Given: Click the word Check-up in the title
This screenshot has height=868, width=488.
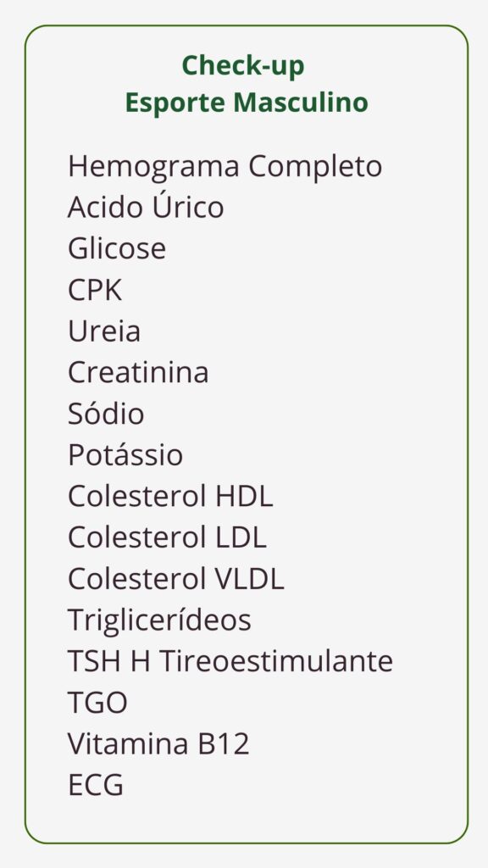Looking at the screenshot, I should (x=243, y=66).
